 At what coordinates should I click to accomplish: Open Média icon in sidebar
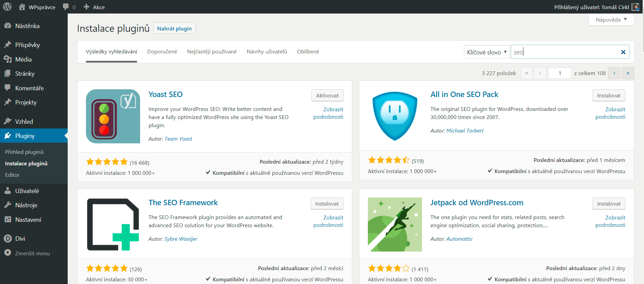7,59
